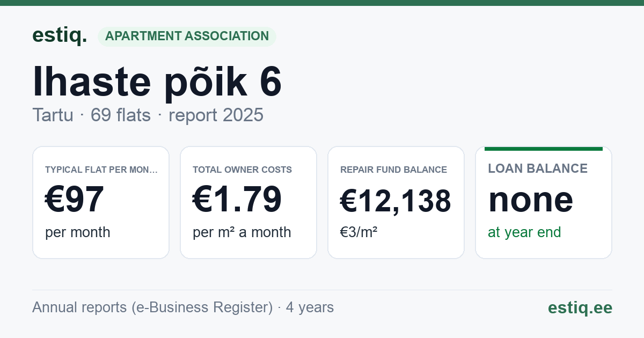Select the APARTMENT ASSOCIATION badge
This screenshot has width=644, height=338.
click(x=187, y=36)
